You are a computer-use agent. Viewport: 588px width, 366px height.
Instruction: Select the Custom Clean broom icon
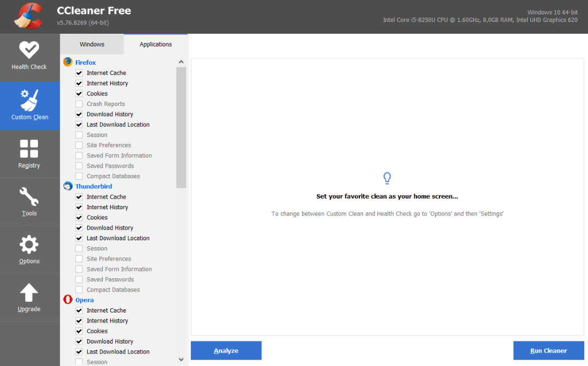(x=29, y=100)
